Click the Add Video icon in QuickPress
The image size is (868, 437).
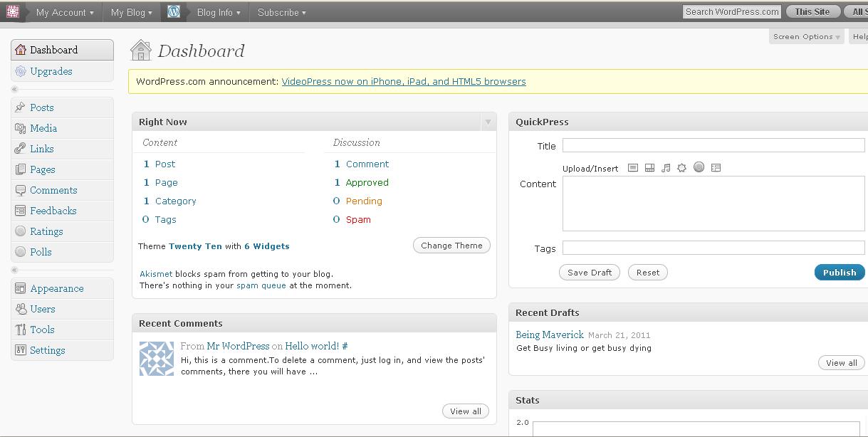[649, 168]
